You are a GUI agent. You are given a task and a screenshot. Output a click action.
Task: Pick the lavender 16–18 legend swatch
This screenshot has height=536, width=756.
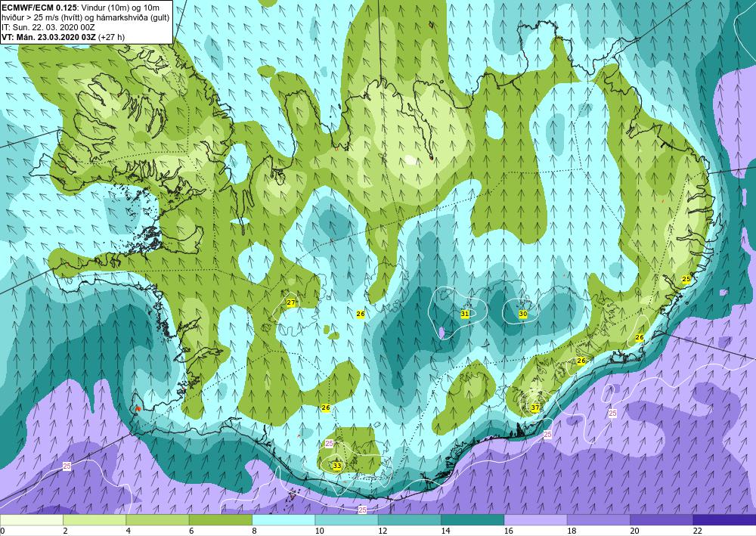pyautogui.click(x=535, y=519)
